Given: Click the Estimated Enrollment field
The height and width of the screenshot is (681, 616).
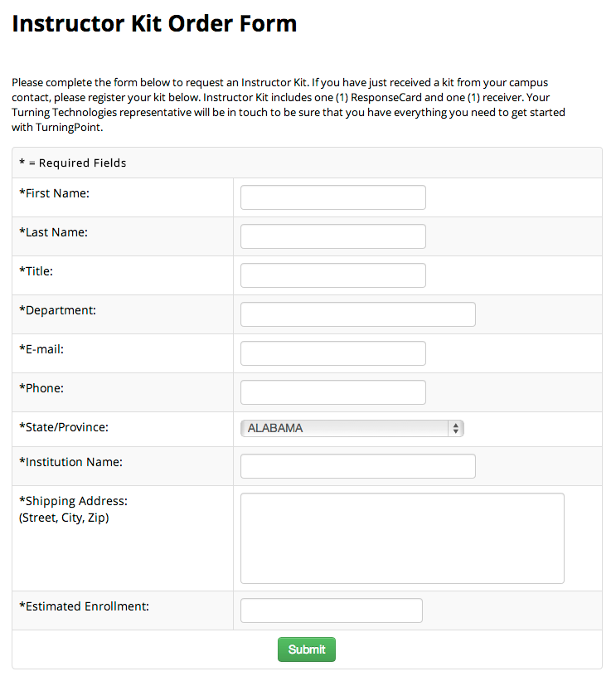Looking at the screenshot, I should point(331,610).
